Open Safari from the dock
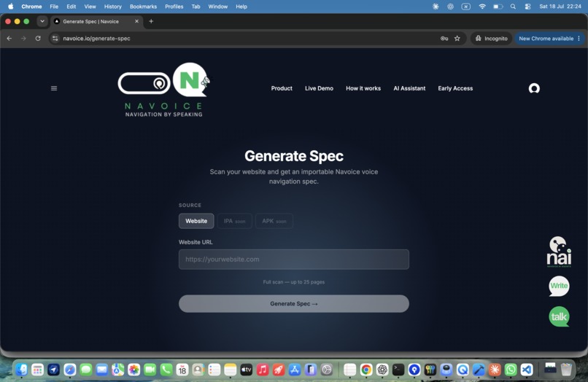 pyautogui.click(x=70, y=370)
